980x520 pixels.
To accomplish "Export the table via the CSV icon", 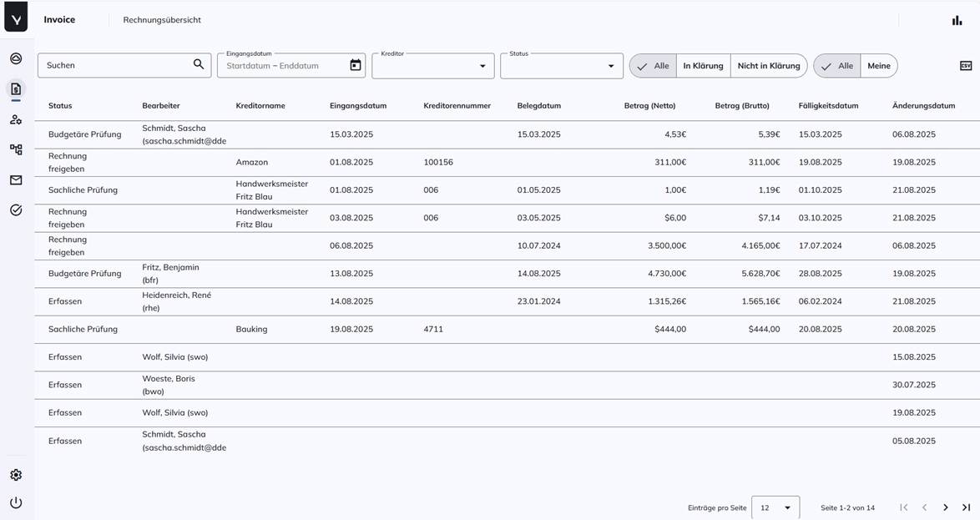I will pos(966,66).
